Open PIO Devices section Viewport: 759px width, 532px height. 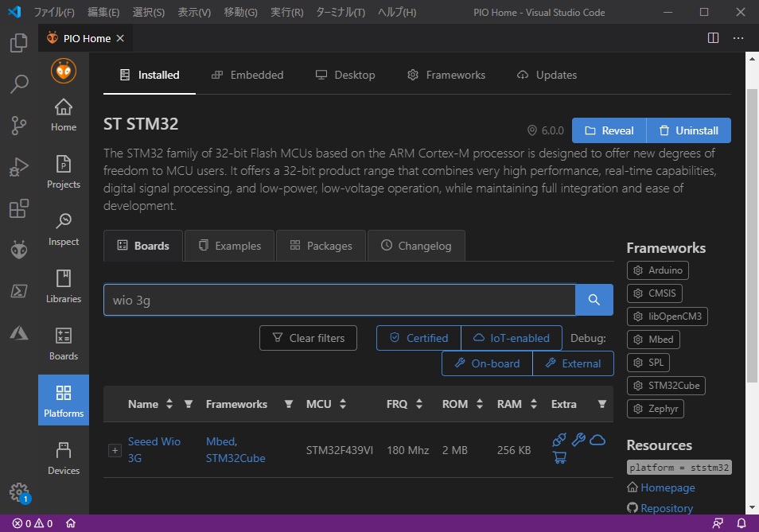[64, 458]
